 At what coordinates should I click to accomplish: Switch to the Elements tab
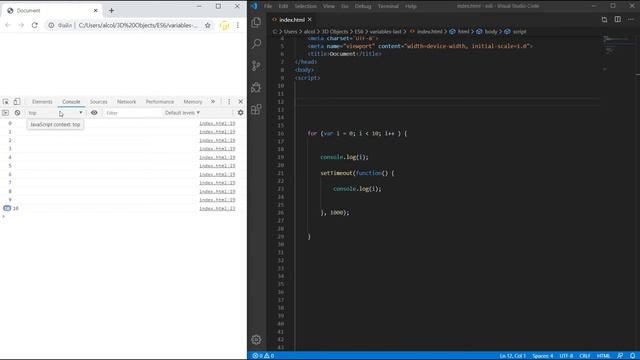pyautogui.click(x=42, y=102)
